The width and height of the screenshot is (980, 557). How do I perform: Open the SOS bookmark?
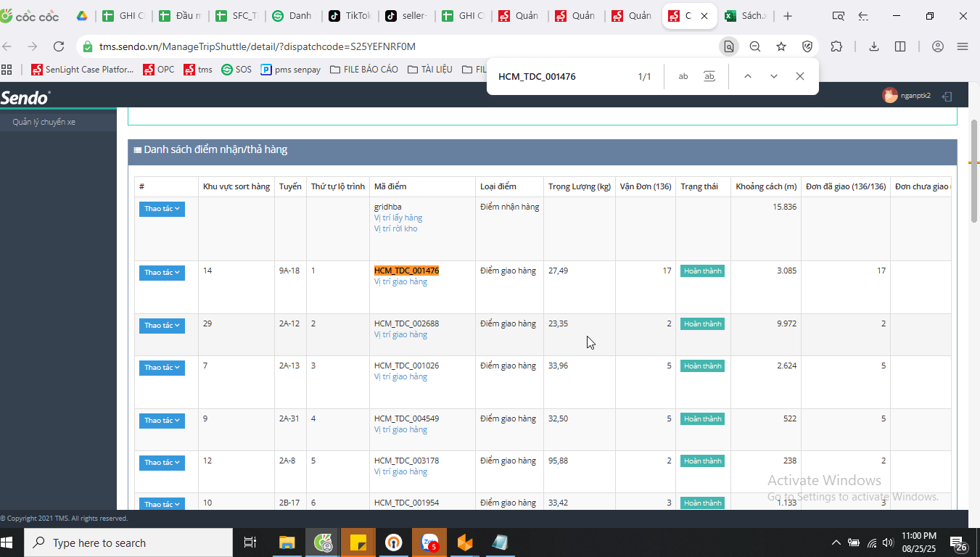click(236, 70)
